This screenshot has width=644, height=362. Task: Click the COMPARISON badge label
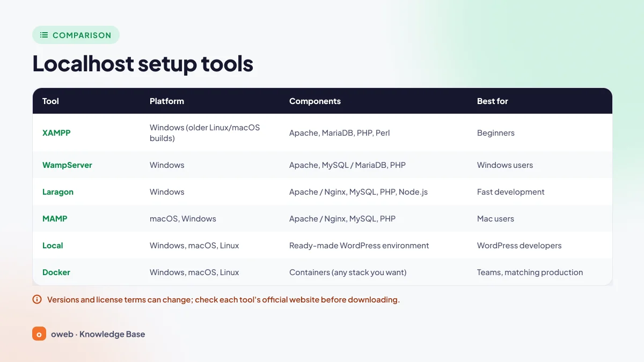(82, 35)
